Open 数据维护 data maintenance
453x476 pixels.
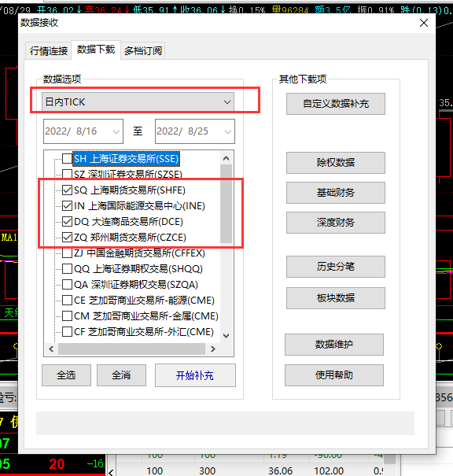point(334,345)
